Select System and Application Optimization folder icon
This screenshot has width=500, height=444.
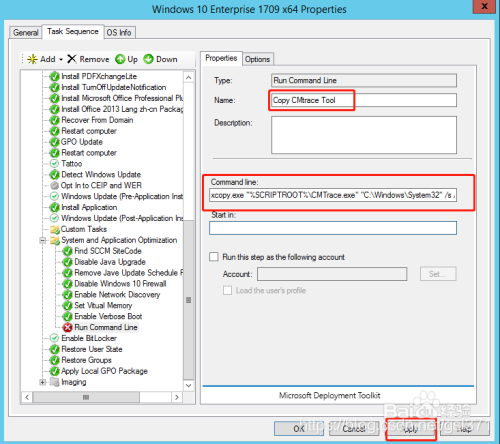click(54, 240)
